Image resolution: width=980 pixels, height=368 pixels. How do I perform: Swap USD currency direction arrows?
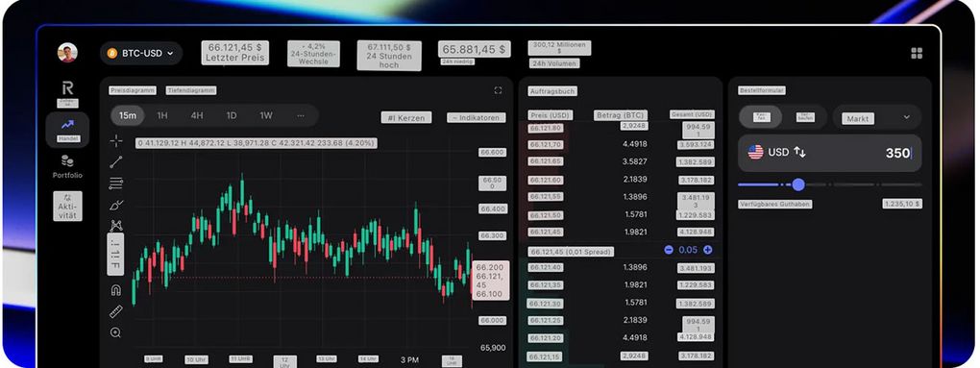[x=800, y=152]
